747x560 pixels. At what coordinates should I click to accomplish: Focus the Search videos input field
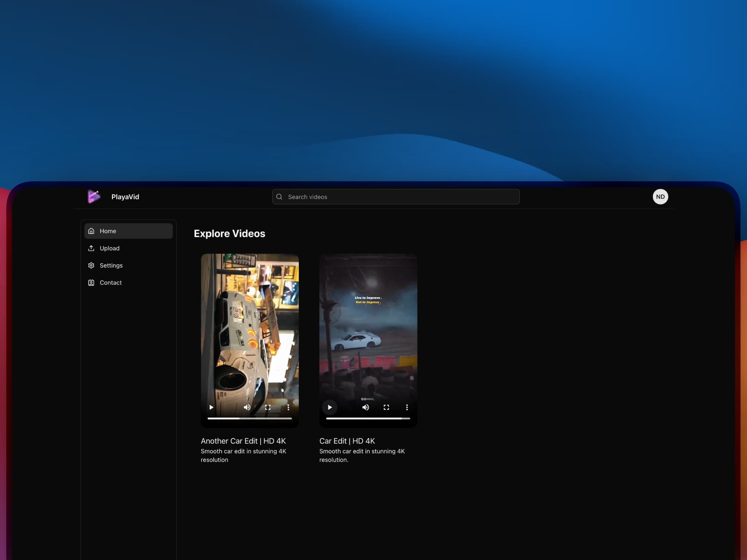pyautogui.click(x=401, y=197)
